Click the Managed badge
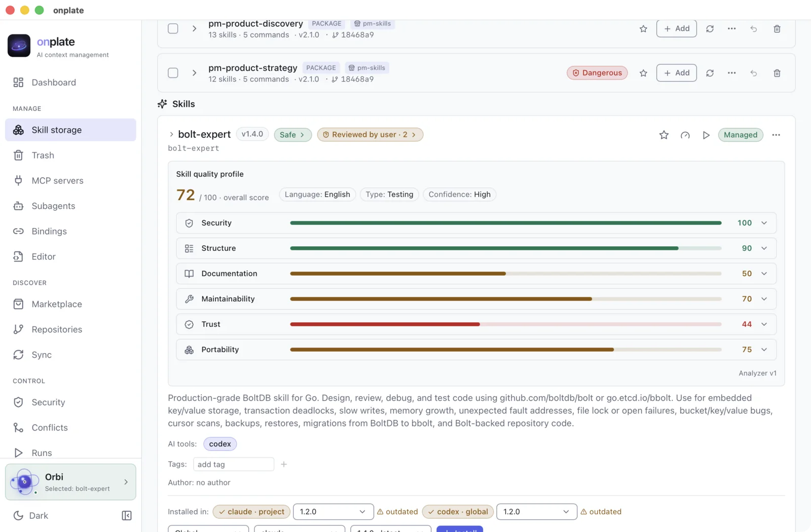Viewport: 811px width, 532px height. click(x=740, y=135)
